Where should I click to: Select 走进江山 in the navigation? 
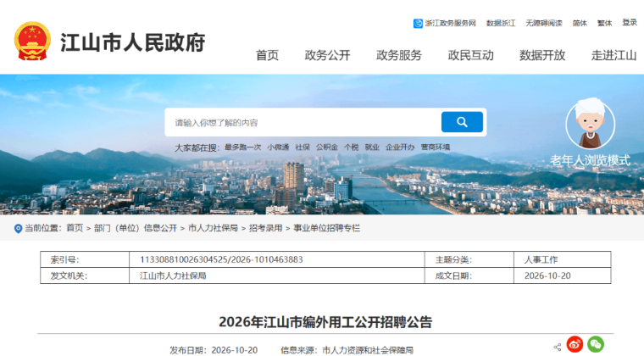pos(613,55)
